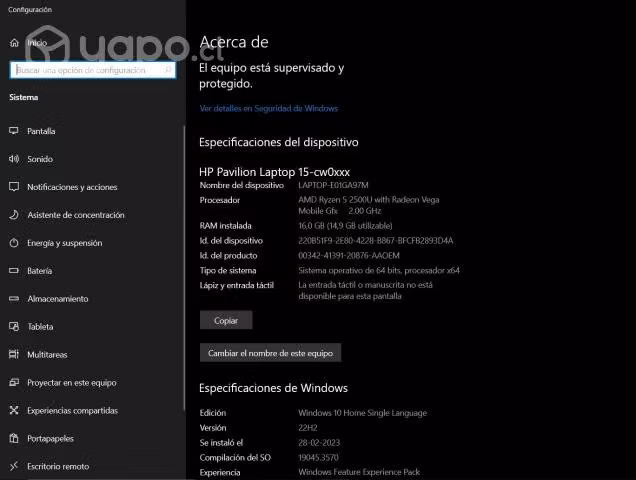The width and height of the screenshot is (636, 480).
Task: Click the Almacenamiento drive icon
Action: [14, 299]
